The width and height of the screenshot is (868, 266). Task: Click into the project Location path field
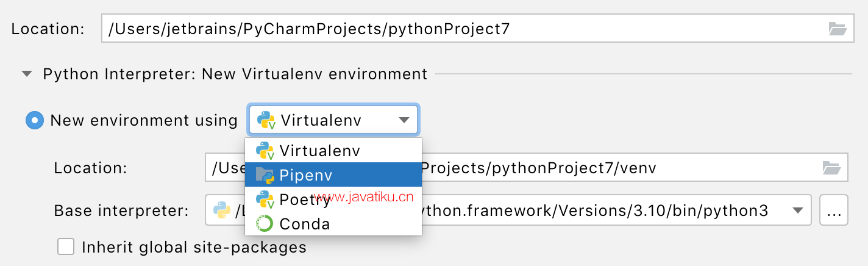(477, 28)
